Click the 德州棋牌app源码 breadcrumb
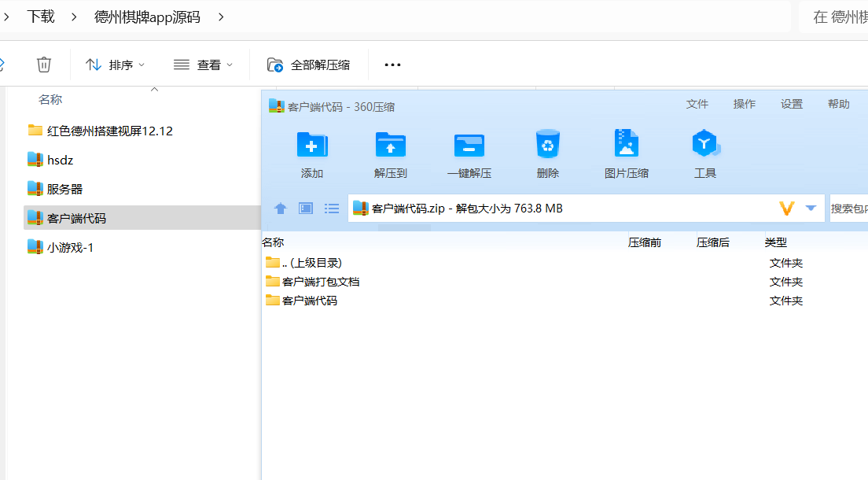The height and width of the screenshot is (480, 868). click(147, 17)
